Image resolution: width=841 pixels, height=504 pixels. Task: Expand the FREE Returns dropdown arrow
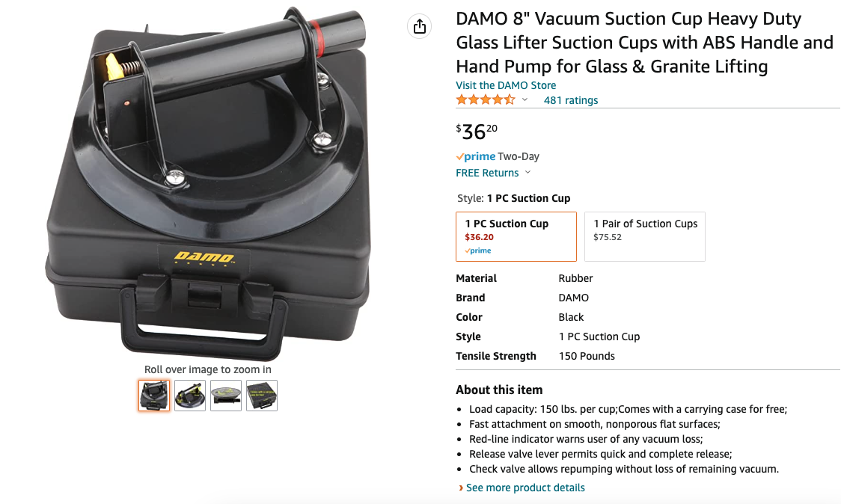[527, 173]
